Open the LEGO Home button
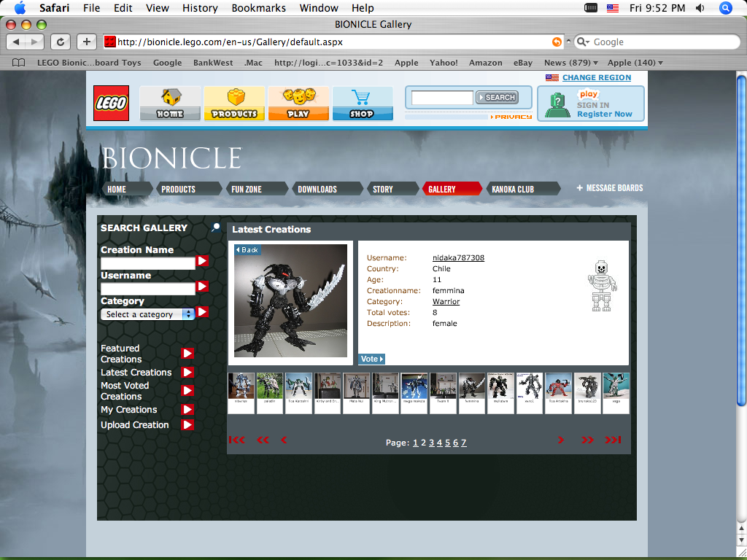The width and height of the screenshot is (747, 560). pyautogui.click(x=170, y=104)
